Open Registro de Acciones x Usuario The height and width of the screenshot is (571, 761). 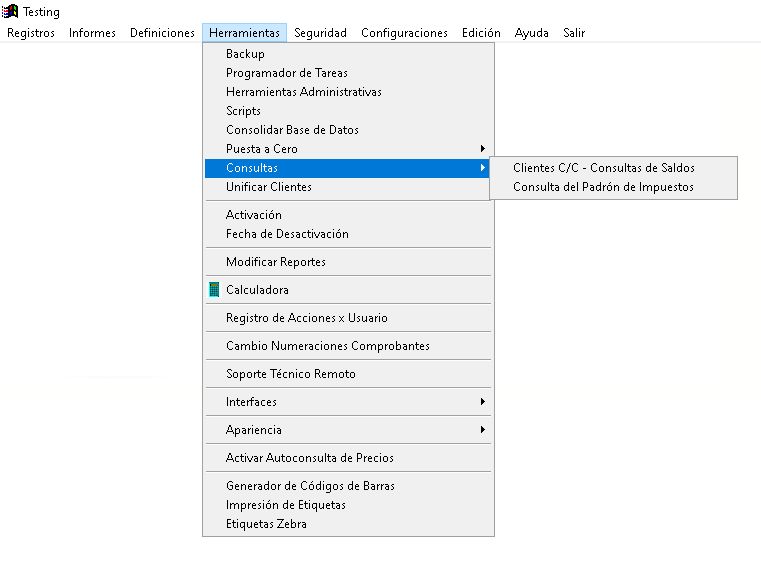(306, 318)
